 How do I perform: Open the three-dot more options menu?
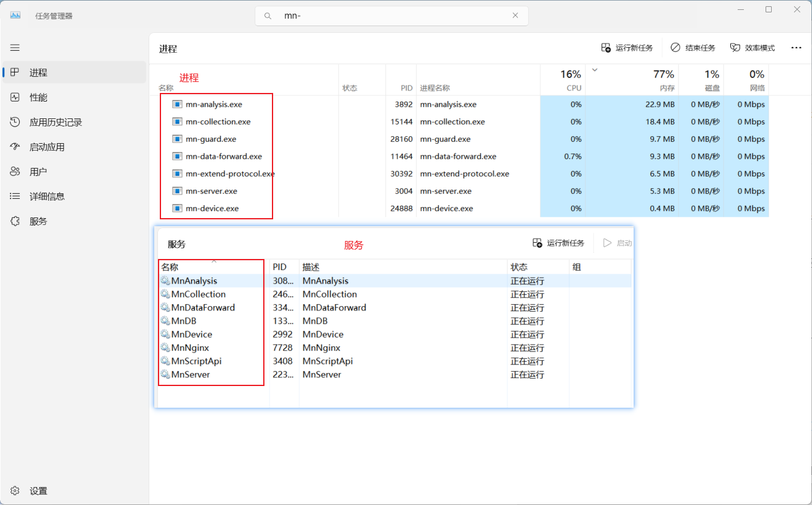pyautogui.click(x=796, y=48)
